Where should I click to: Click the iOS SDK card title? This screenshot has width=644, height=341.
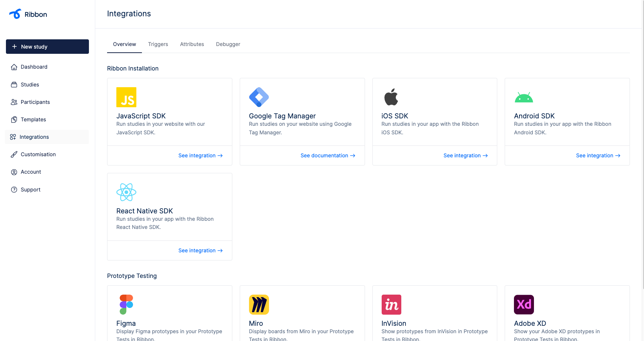click(395, 116)
